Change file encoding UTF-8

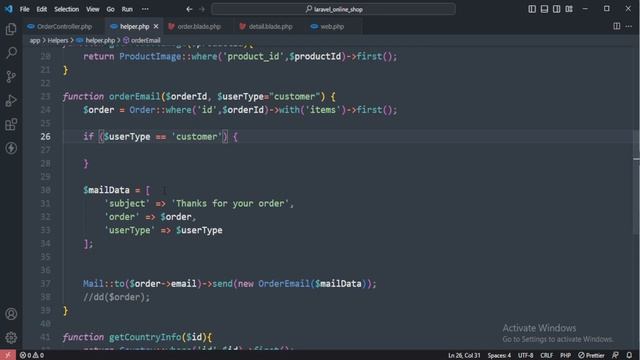tap(525, 356)
